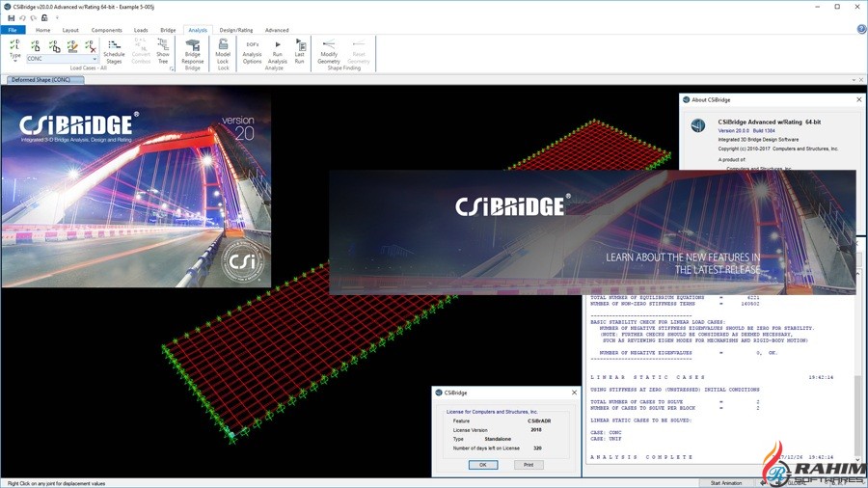Click the Schedule Stages icon

[x=114, y=49]
